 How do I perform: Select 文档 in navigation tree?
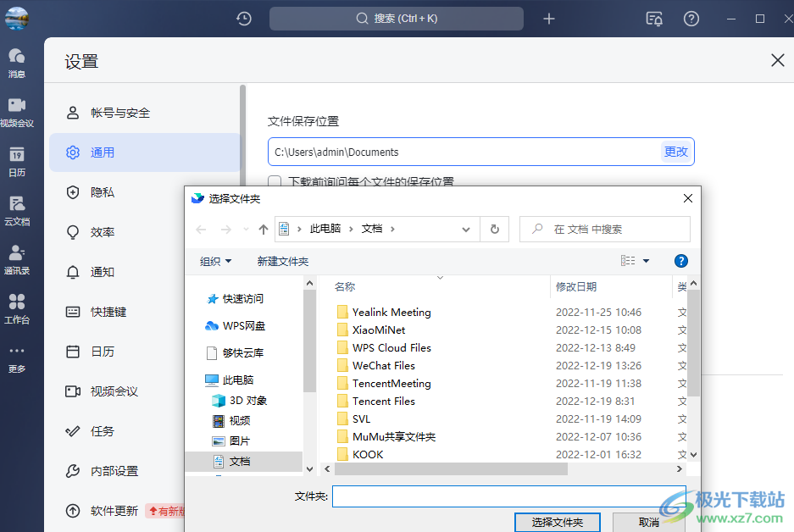pyautogui.click(x=244, y=461)
